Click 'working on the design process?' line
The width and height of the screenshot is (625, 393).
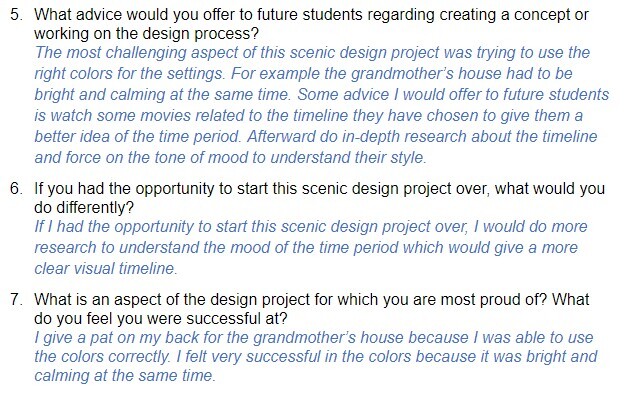(x=147, y=33)
